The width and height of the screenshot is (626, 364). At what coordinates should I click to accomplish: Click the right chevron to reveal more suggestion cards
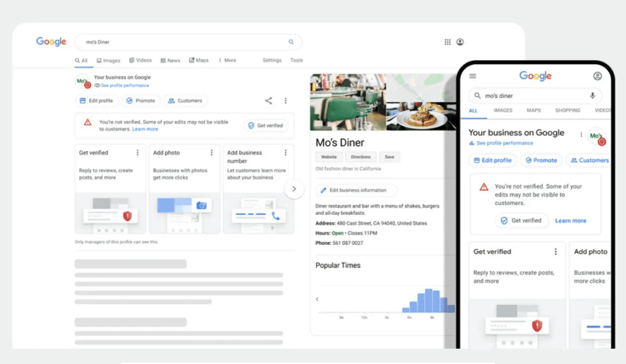pyautogui.click(x=294, y=189)
